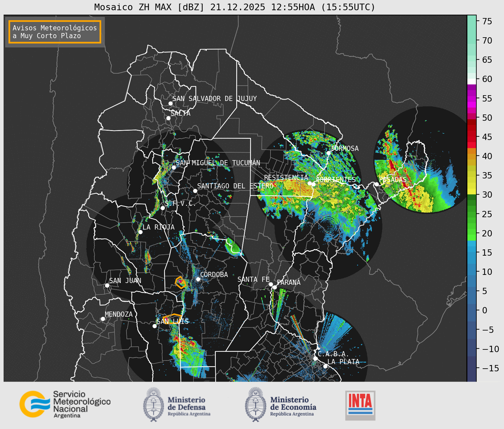Viewport: 504px width, 429px height.
Task: Click the S.F.V.C. label
Action: coord(180,203)
